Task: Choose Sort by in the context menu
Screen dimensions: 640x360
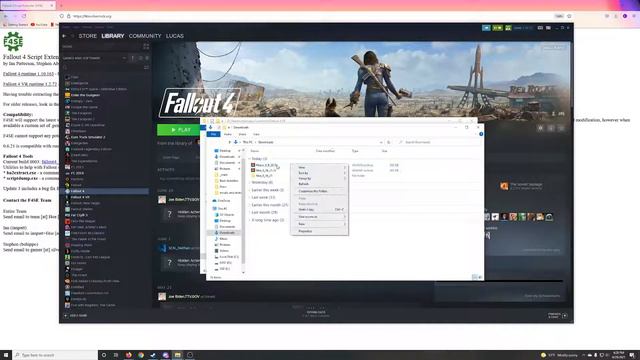Action: click(x=319, y=173)
